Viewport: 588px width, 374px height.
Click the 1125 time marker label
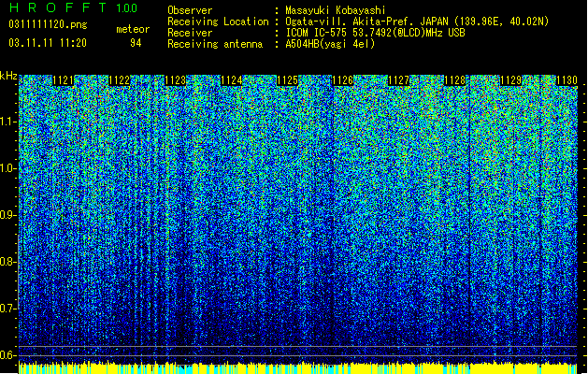pyautogui.click(x=287, y=80)
